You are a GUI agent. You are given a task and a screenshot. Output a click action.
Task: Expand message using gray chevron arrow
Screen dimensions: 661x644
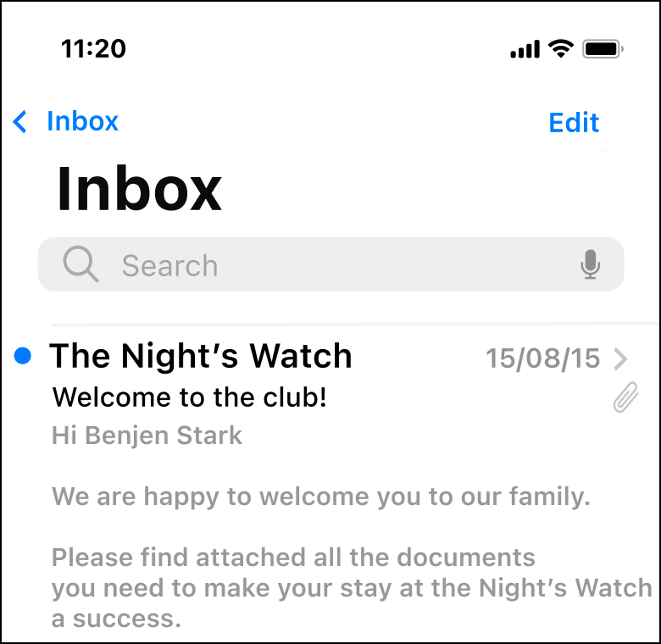pyautogui.click(x=620, y=359)
